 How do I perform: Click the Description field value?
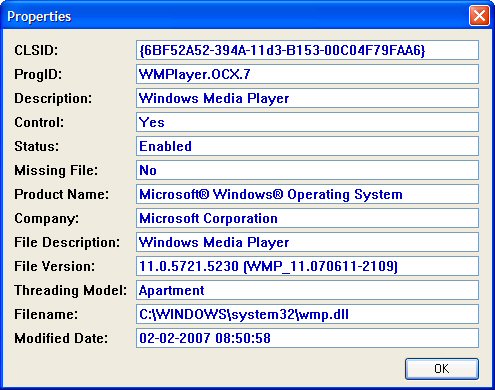click(307, 98)
